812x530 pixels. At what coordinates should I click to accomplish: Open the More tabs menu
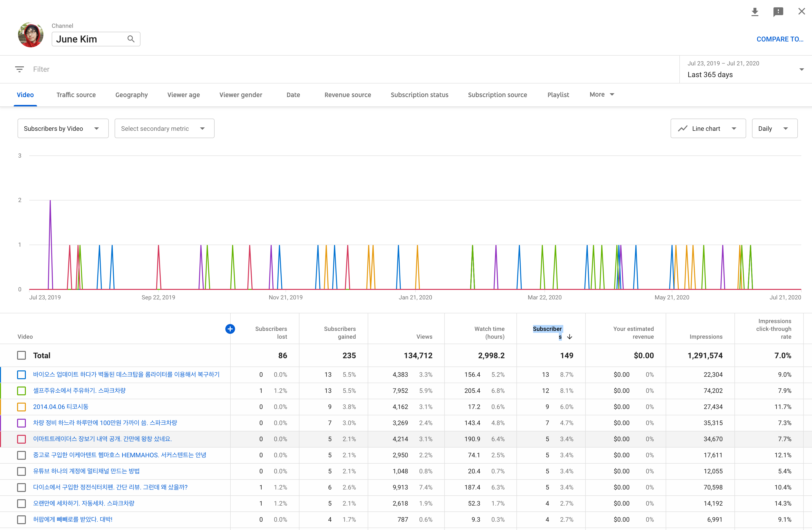(x=602, y=95)
